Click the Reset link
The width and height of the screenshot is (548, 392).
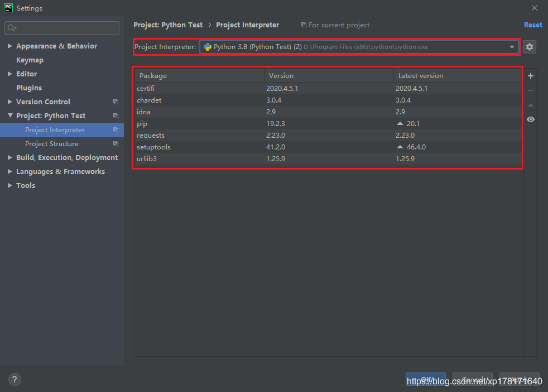tap(533, 25)
